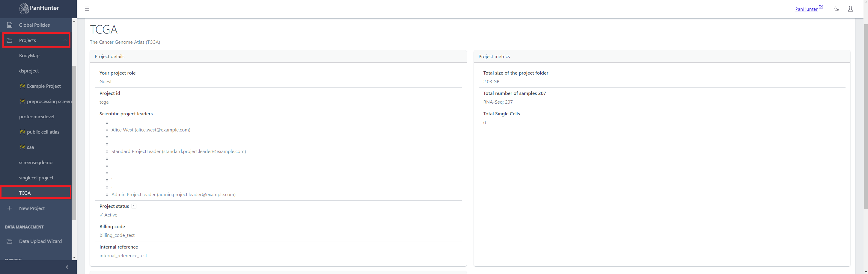Open the proteomicsdevel project

tap(36, 116)
